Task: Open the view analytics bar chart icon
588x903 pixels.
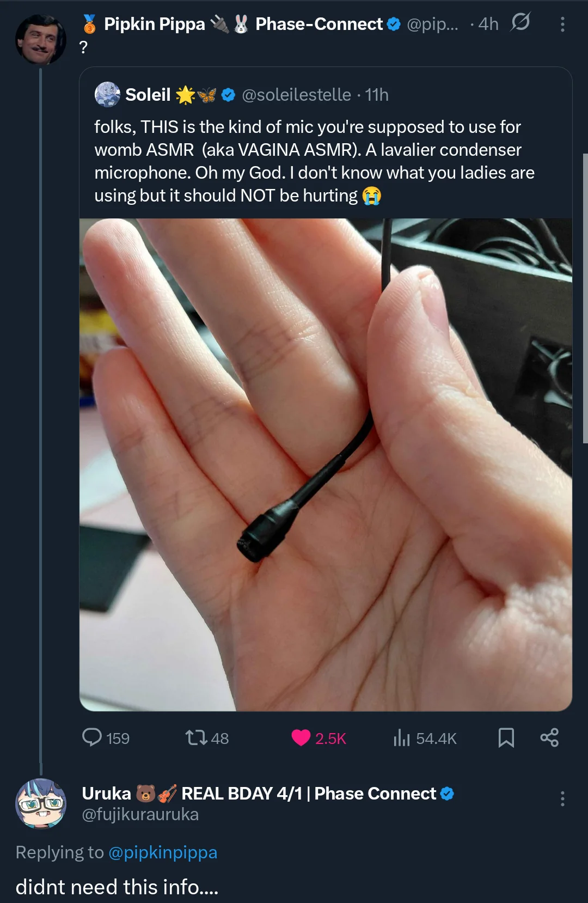Action: coord(401,737)
